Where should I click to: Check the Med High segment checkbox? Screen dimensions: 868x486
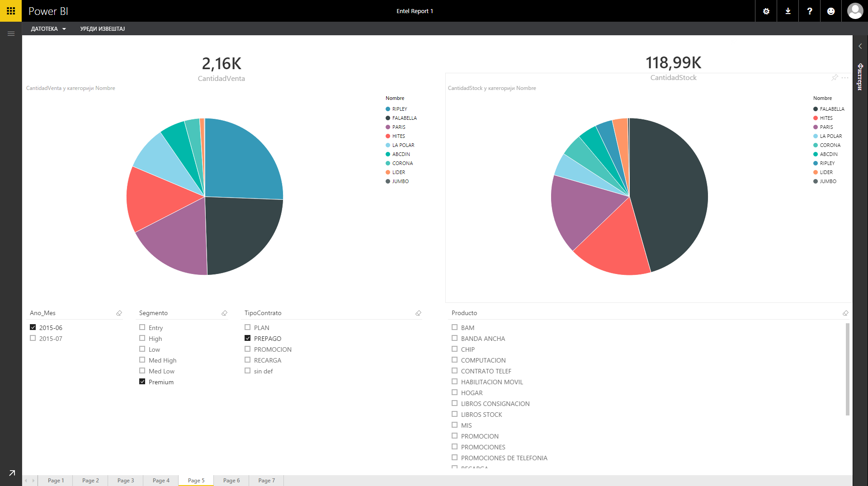tap(142, 360)
